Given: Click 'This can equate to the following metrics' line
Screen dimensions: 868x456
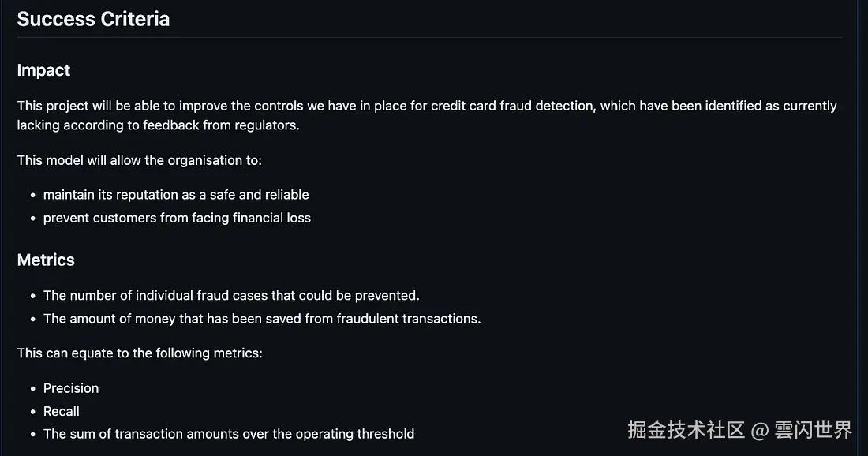Looking at the screenshot, I should [x=140, y=353].
